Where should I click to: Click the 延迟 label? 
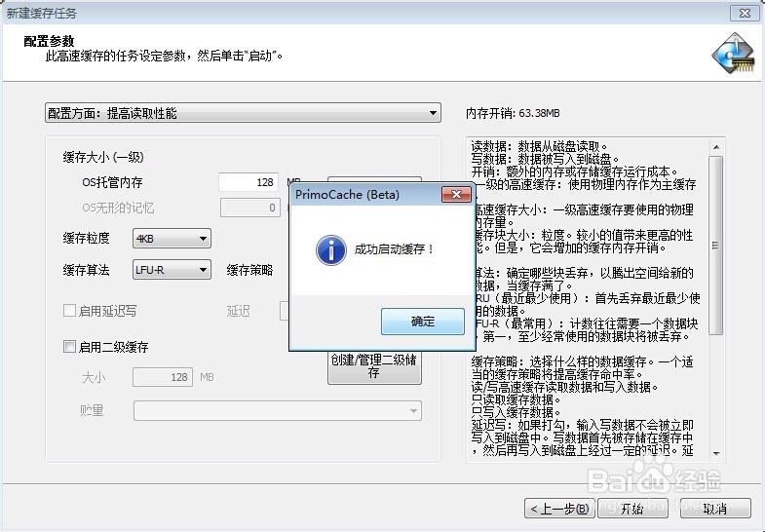pos(238,311)
